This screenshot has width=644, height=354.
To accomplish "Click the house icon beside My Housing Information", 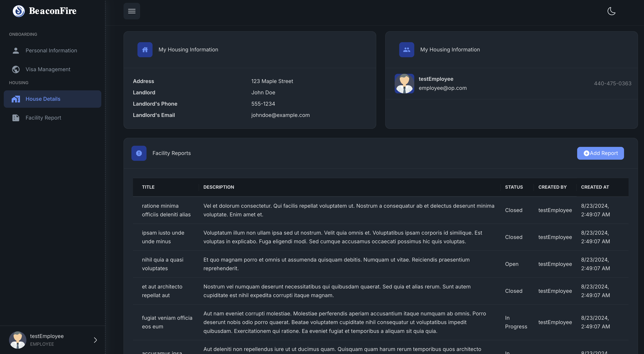I will (x=145, y=50).
